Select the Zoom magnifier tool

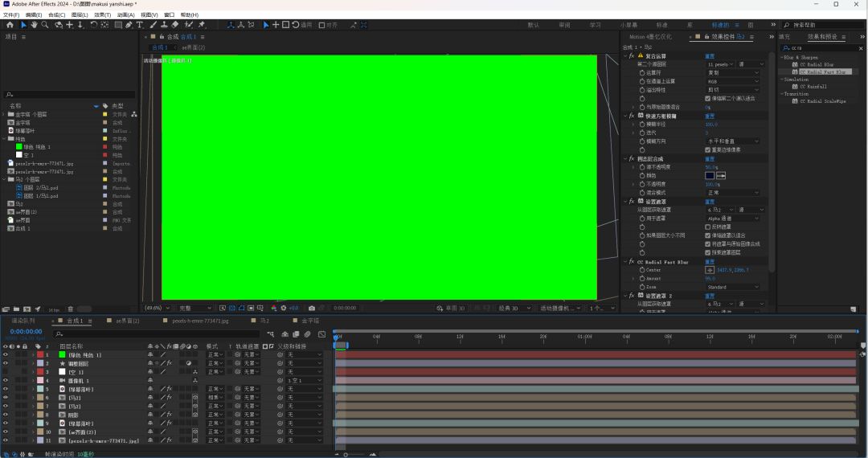[x=46, y=25]
